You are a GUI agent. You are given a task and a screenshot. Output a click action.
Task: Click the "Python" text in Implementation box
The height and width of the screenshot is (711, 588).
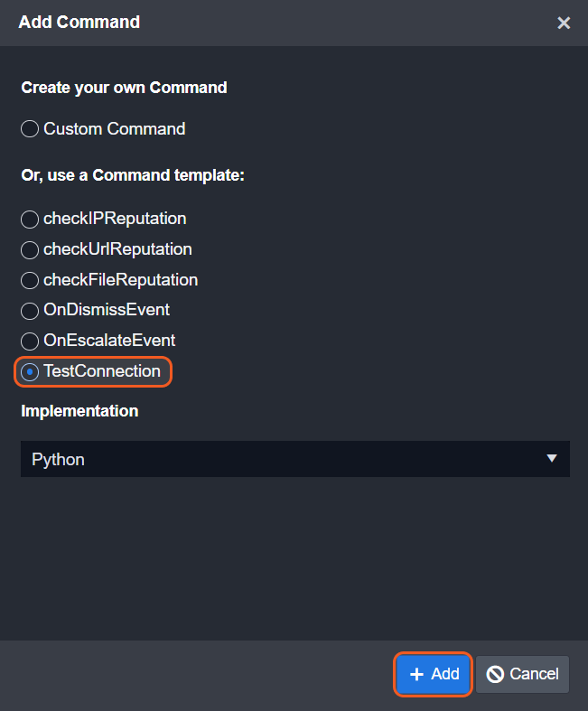click(x=59, y=459)
